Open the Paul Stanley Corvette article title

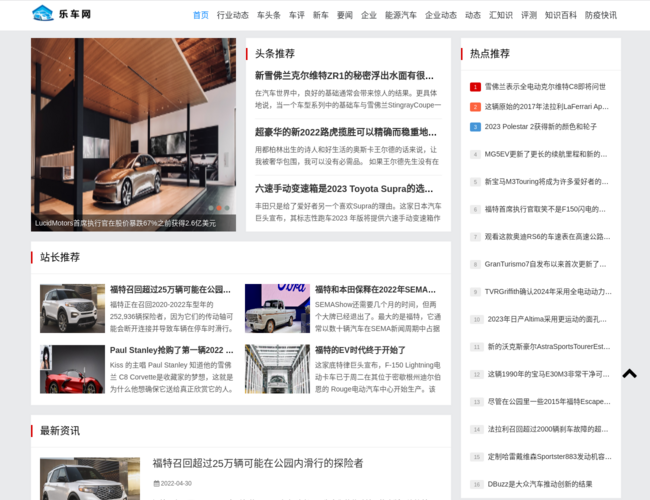(171, 350)
